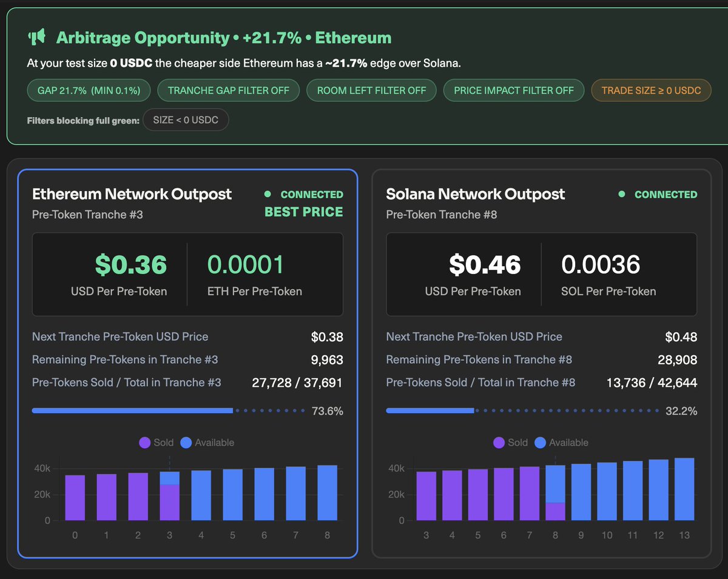
Task: Toggle the purple Sold legend in Ethereum chart
Action: click(x=157, y=443)
